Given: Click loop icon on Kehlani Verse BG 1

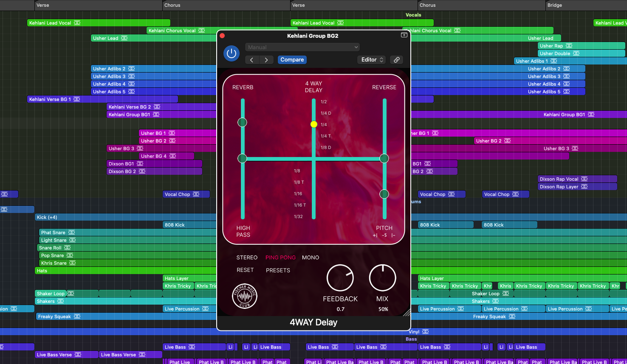Looking at the screenshot, I should pyautogui.click(x=76, y=99).
